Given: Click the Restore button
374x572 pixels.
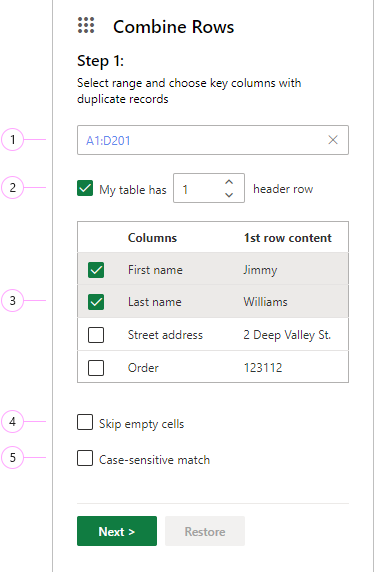Looking at the screenshot, I should coord(205,531).
